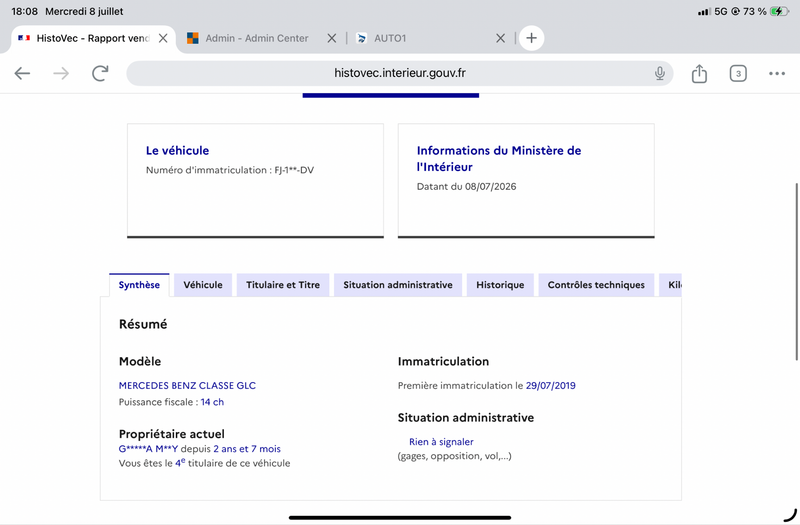
Task: Close the HistoVec tab
Action: 163,38
